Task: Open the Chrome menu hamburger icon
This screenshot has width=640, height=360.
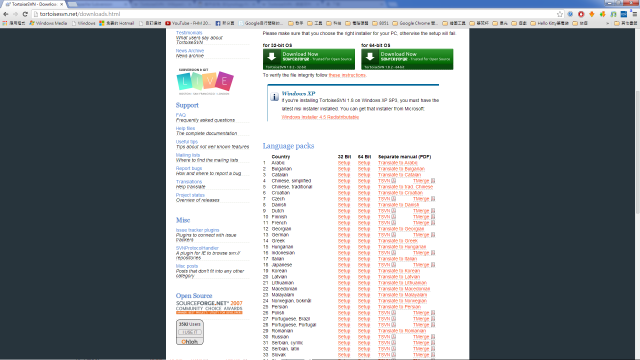Action: coord(634,14)
